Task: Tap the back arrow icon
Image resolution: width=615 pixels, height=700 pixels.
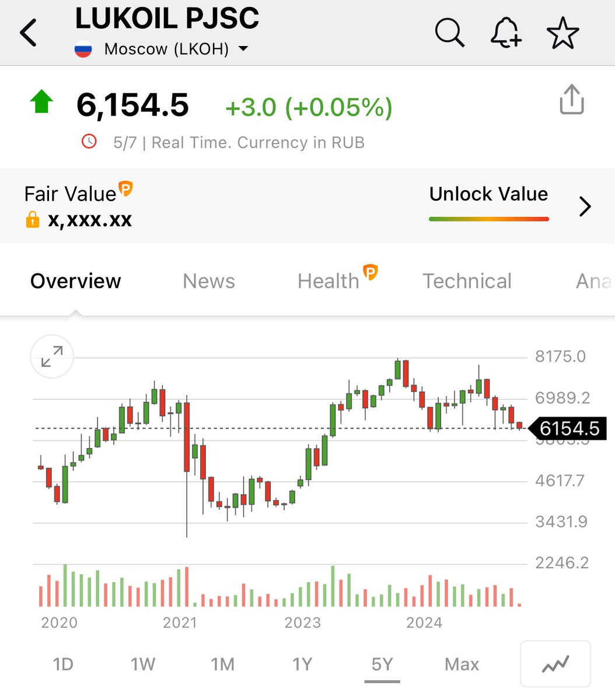Action: (29, 32)
